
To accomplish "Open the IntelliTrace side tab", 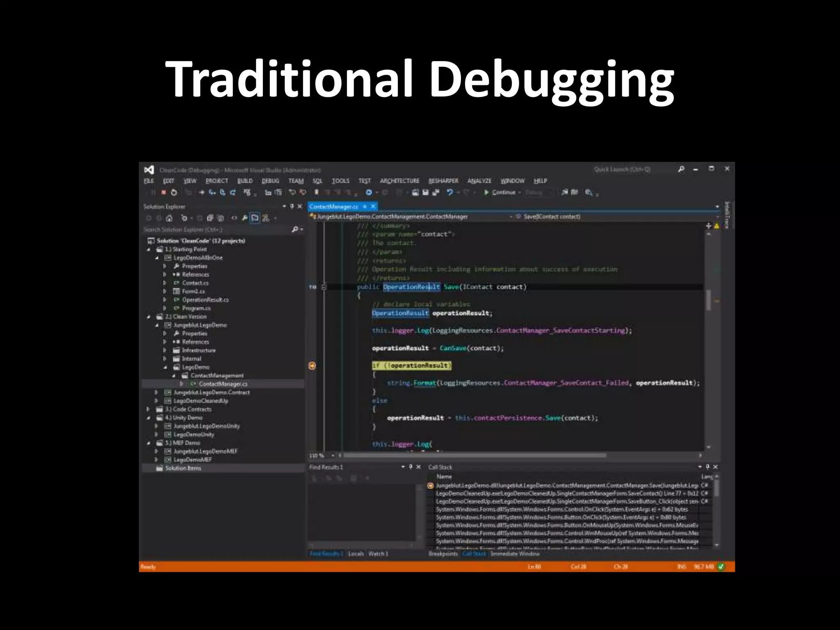I will (x=727, y=215).
